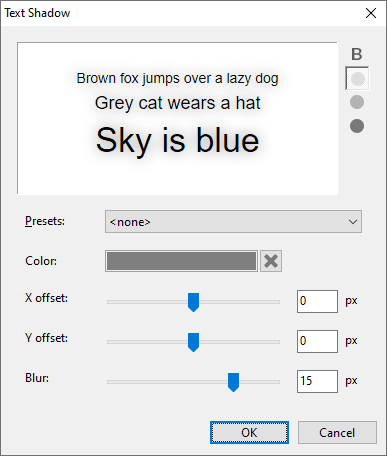Image resolution: width=387 pixels, height=456 pixels.
Task: Open the grey shadow color swatch
Action: (x=181, y=261)
